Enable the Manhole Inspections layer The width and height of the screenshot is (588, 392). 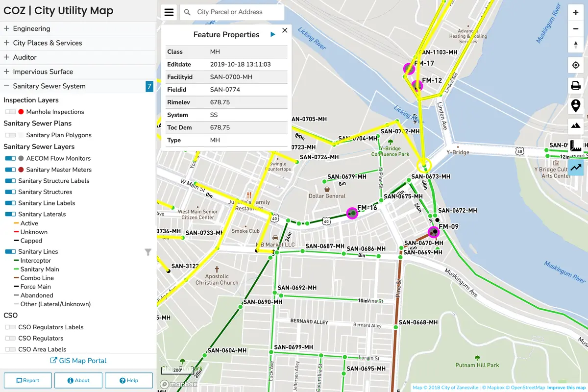tap(10, 112)
